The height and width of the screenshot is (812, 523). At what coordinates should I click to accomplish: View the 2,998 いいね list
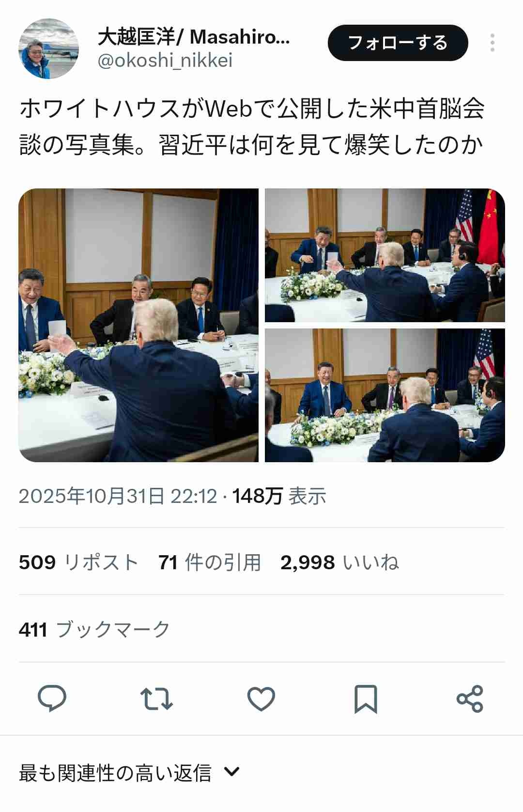[x=339, y=562]
